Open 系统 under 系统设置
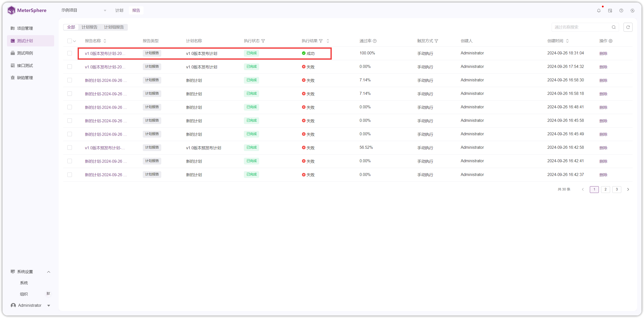This screenshot has width=644, height=318. point(24,283)
